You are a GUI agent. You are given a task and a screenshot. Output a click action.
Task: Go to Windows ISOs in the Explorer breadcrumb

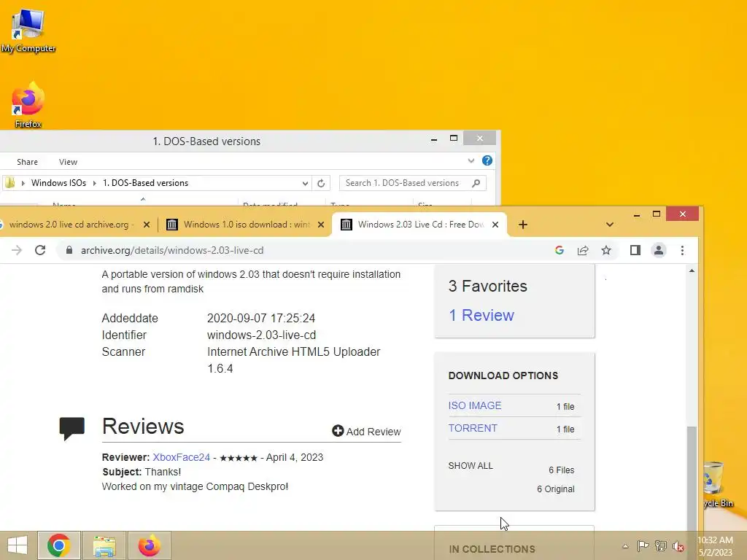click(58, 183)
